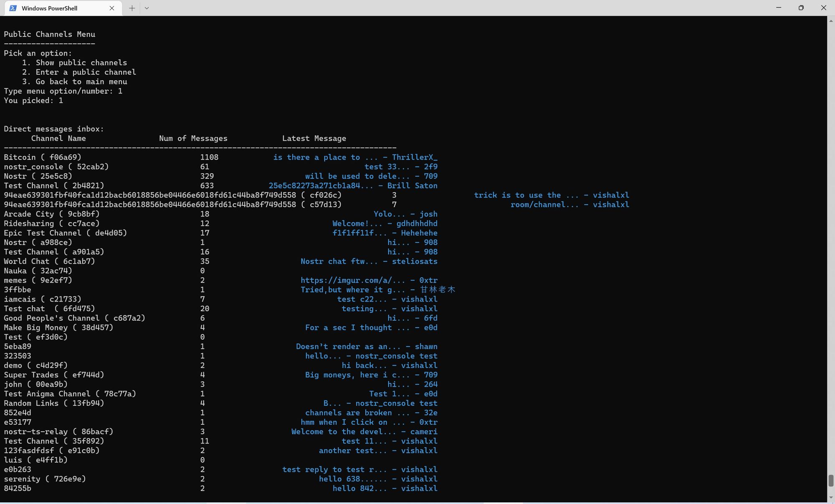Image resolution: width=835 pixels, height=504 pixels.
Task: Click "Show public channels" menu option text
Action: (x=81, y=63)
